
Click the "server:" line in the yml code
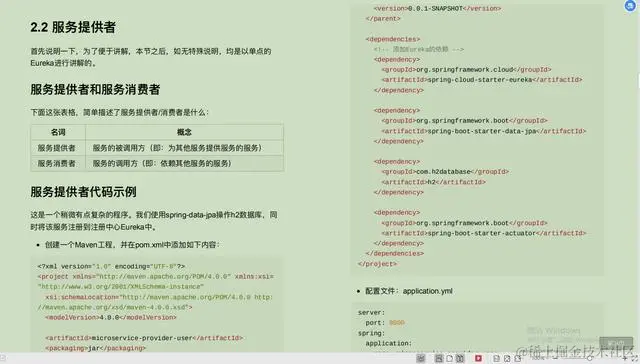tap(371, 313)
